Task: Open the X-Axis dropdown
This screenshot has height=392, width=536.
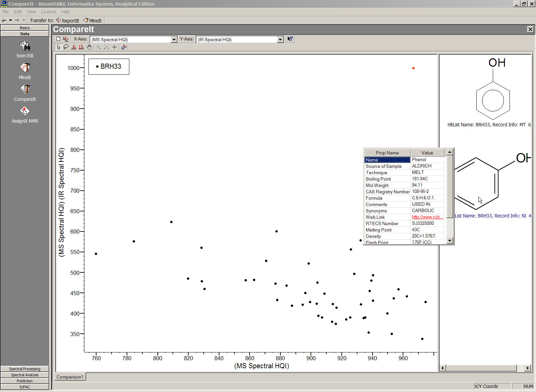Action: tap(174, 40)
